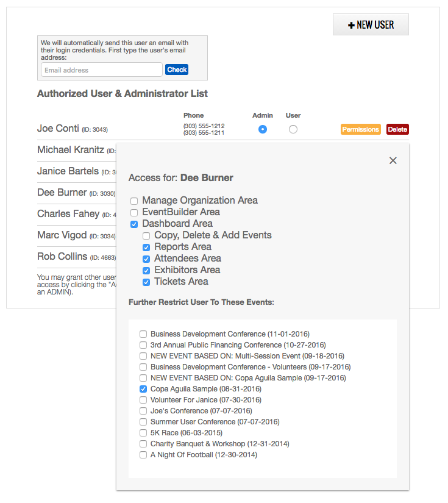Uncheck the Dashboard Area checkbox

click(x=134, y=224)
